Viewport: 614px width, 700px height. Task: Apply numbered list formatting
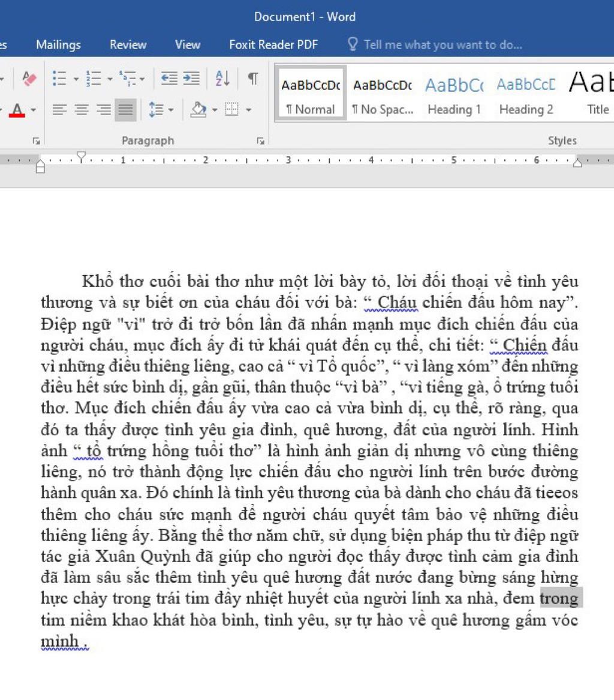pyautogui.click(x=94, y=79)
